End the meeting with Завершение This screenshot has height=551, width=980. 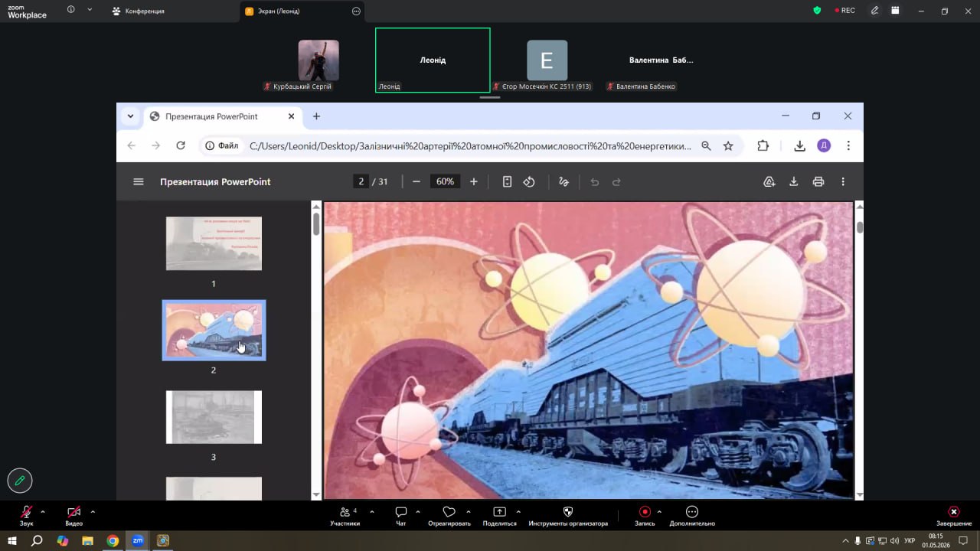(x=954, y=517)
